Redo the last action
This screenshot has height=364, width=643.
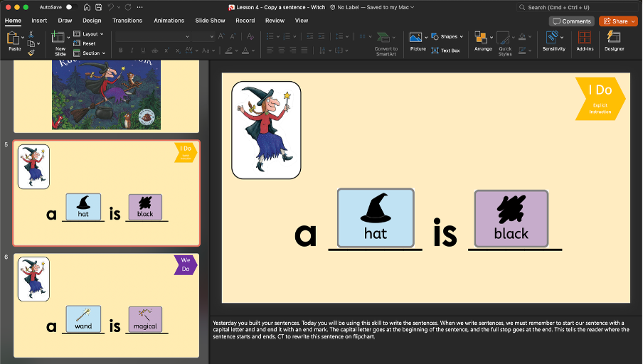coord(128,7)
